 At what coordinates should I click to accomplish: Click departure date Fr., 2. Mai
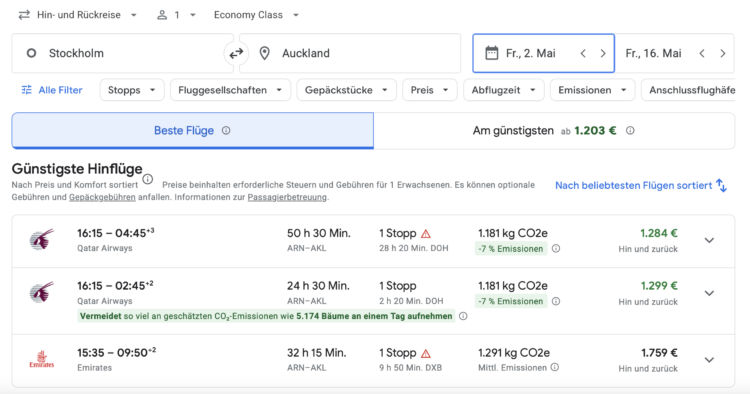530,53
